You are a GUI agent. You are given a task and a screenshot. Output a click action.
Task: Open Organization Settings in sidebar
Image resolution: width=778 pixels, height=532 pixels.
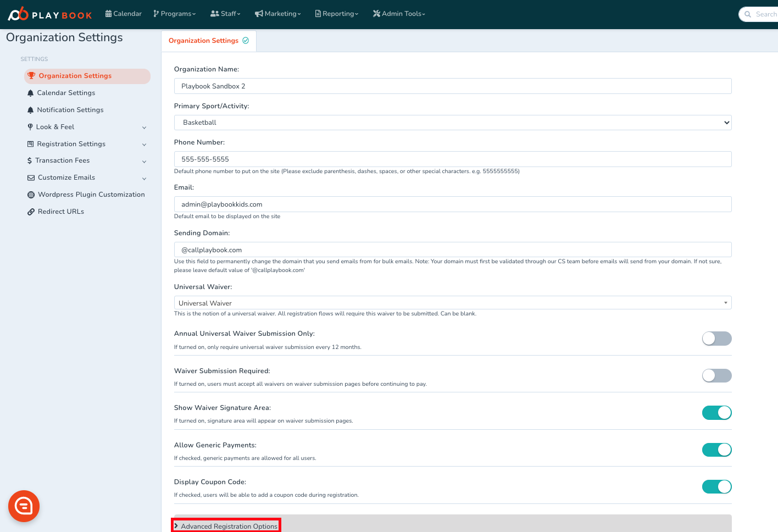point(87,76)
